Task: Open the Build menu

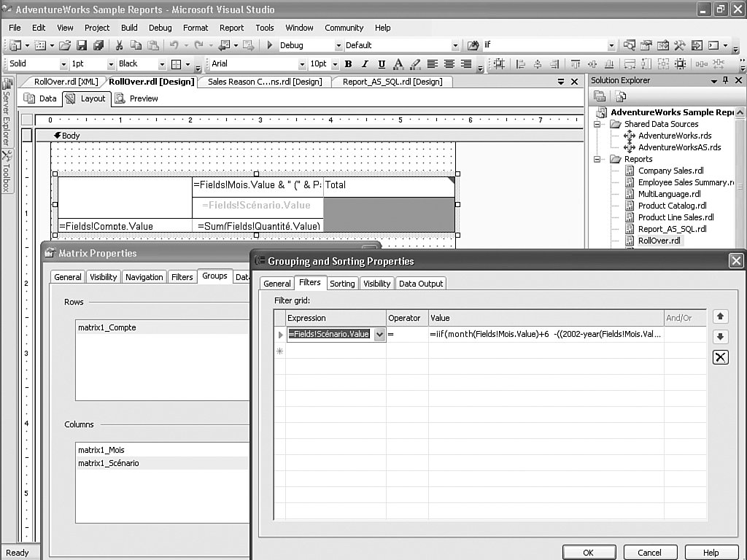Action: [x=129, y=28]
